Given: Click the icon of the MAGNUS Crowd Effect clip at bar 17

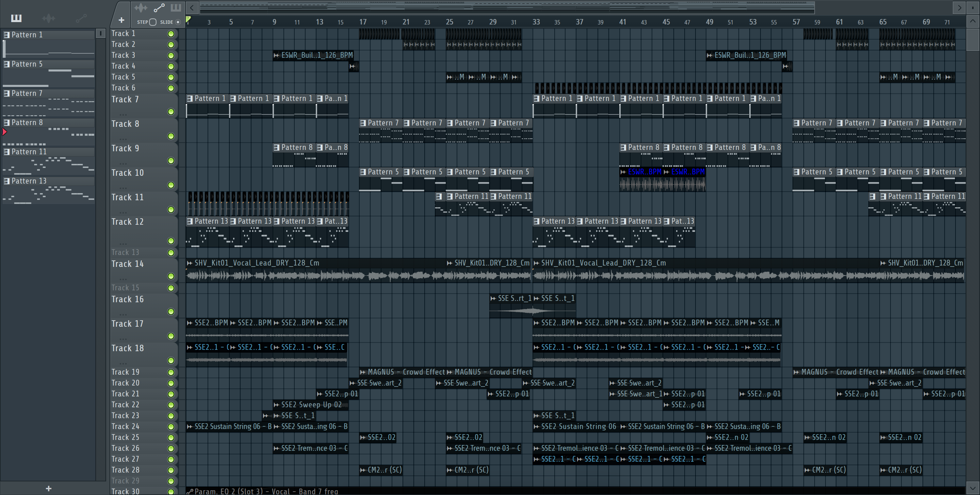Looking at the screenshot, I should click(x=363, y=372).
